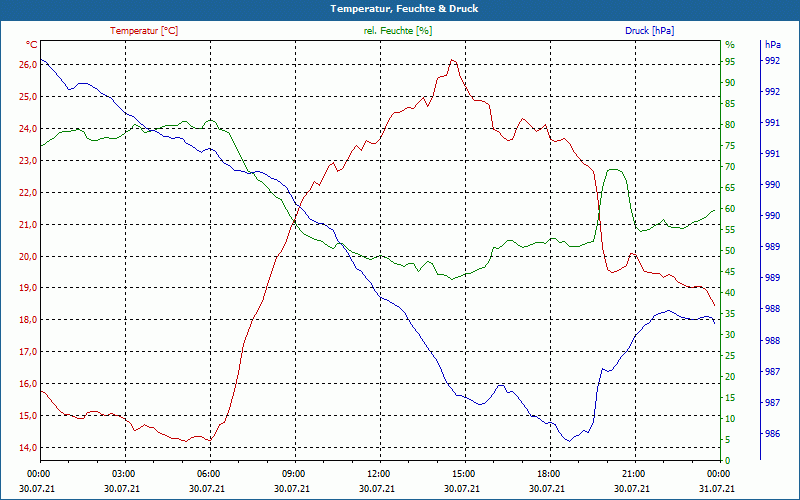The height and width of the screenshot is (500, 800).
Task: Click the 20 humidity axis tick
Action: 730,377
